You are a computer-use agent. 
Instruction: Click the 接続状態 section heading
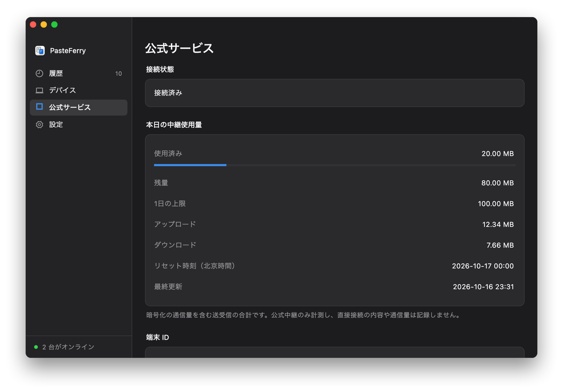[160, 70]
